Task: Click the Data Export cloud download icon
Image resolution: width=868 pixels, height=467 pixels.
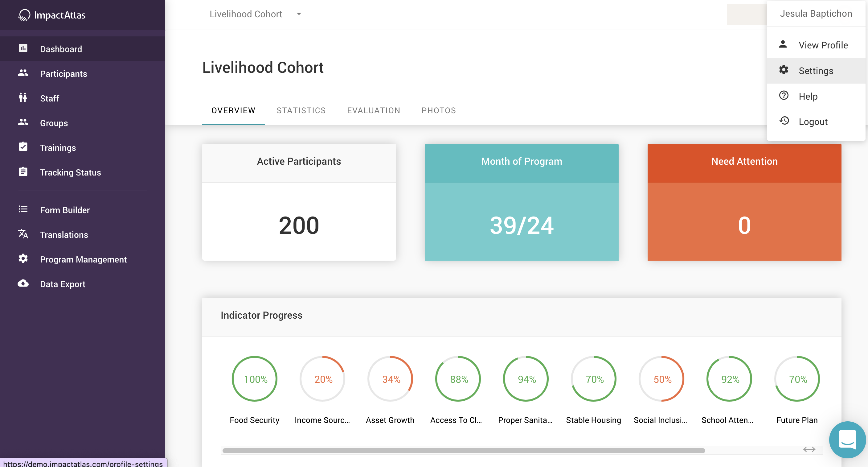Action: tap(23, 283)
